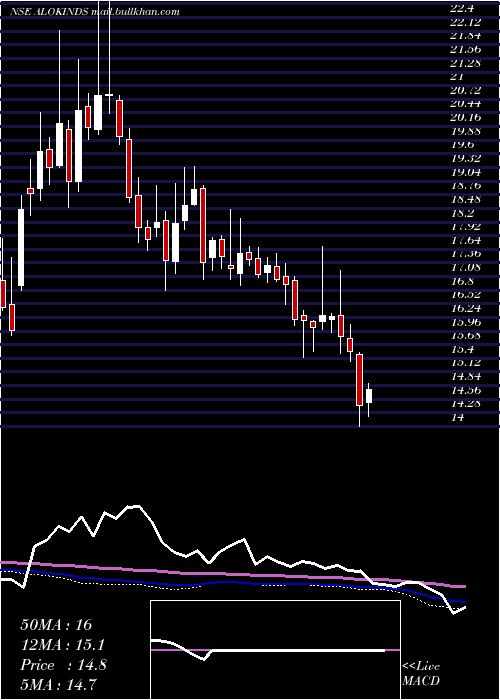The height and width of the screenshot is (700, 500).
Task: Select the 14.56 price level label
Action: click(x=465, y=390)
